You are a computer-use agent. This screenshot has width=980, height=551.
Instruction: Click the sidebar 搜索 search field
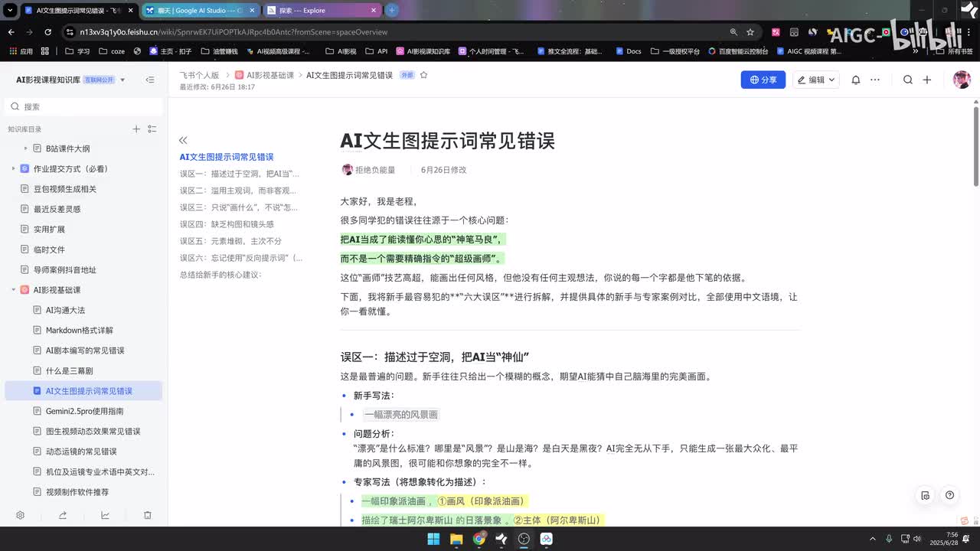[x=83, y=106]
